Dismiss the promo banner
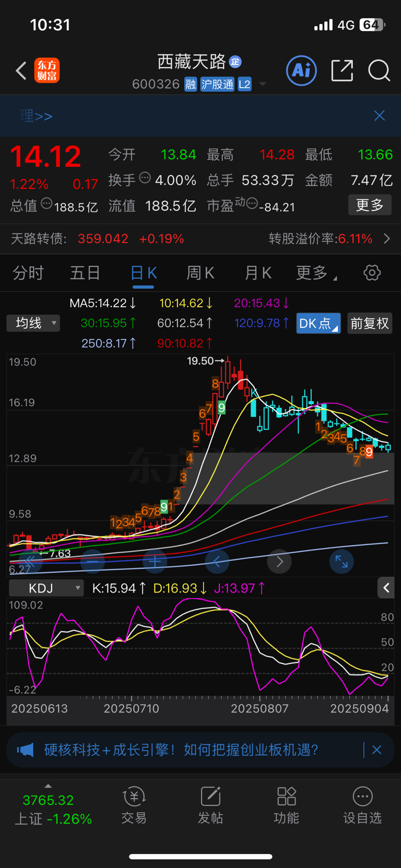Viewport: 401px width, 868px height. pyautogui.click(x=377, y=750)
